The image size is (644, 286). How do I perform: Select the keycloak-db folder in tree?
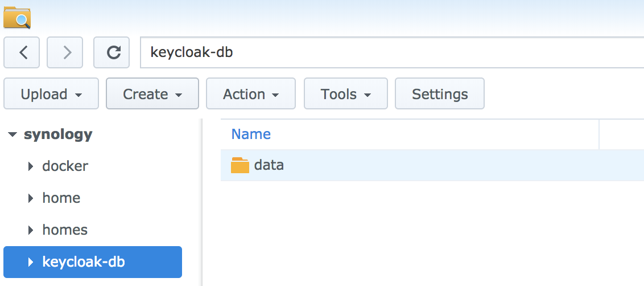pyautogui.click(x=92, y=262)
